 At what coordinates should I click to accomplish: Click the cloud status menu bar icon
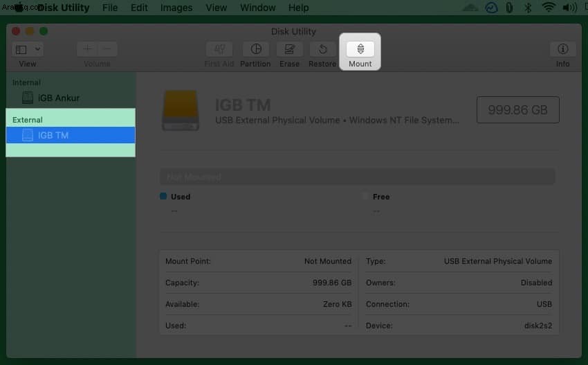point(470,8)
